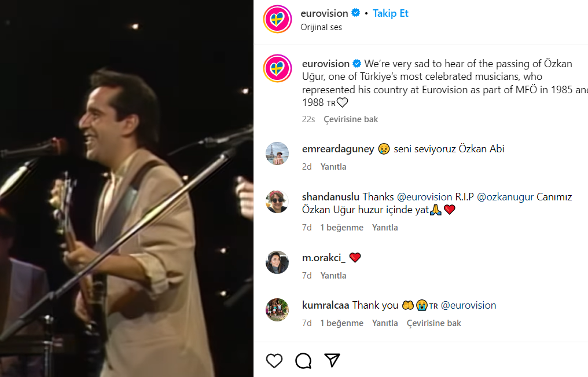The image size is (588, 377).
Task: View the 1 beğenme count on shandanuslu's comment
Action: (x=341, y=227)
